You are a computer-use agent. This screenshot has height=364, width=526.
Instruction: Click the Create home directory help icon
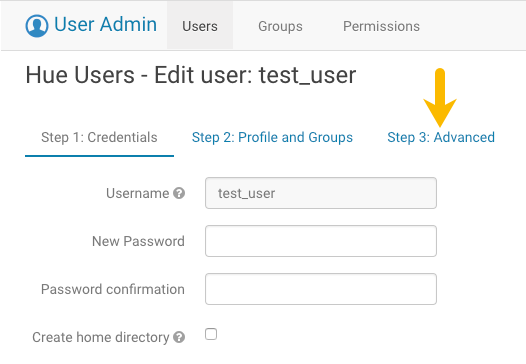click(x=179, y=337)
